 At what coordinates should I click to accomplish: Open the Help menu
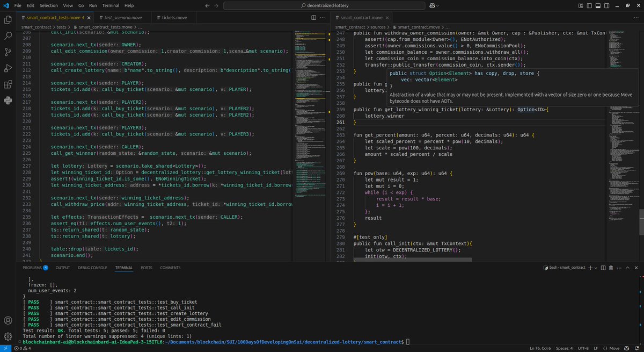coord(129,5)
